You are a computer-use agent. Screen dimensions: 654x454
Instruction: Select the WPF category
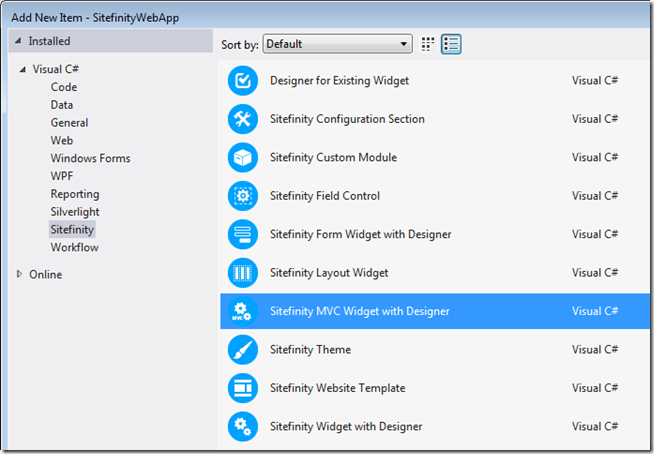62,176
